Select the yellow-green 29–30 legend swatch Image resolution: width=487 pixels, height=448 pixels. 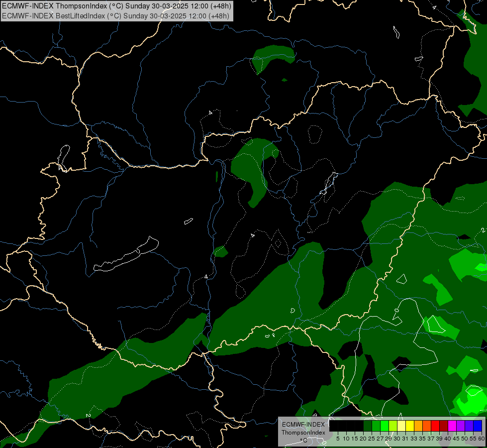[393, 426]
